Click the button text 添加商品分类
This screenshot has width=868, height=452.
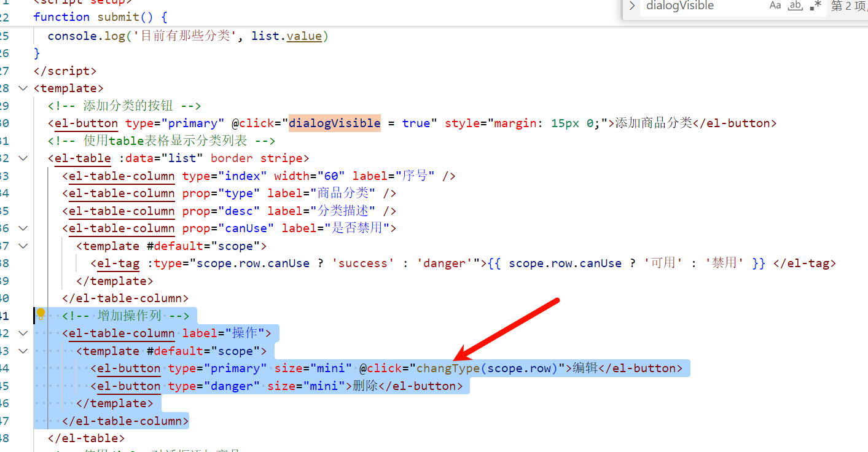[x=654, y=123]
